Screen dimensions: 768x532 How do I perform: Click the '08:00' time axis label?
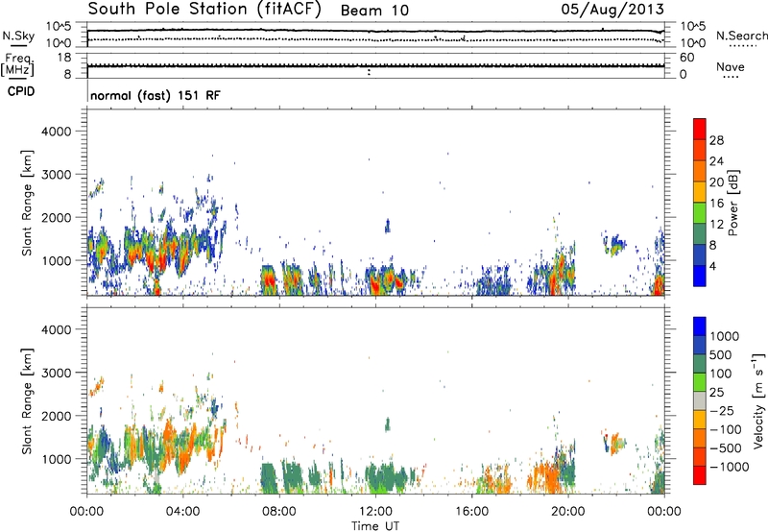click(278, 512)
